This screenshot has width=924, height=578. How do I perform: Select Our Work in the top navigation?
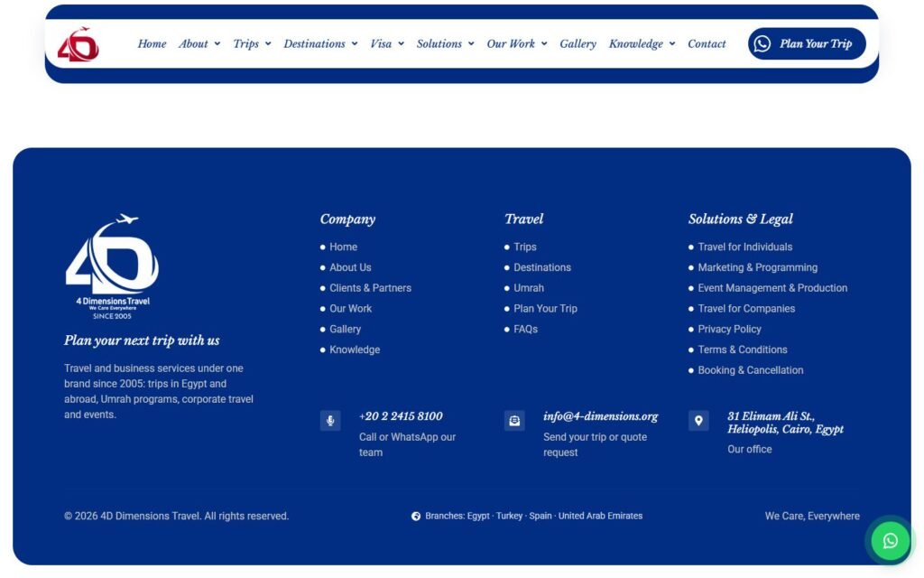pos(511,43)
